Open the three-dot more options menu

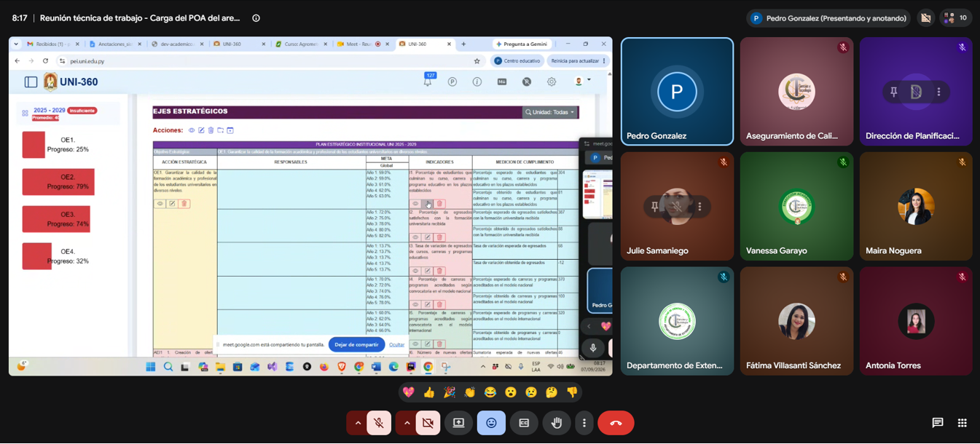[x=584, y=423]
